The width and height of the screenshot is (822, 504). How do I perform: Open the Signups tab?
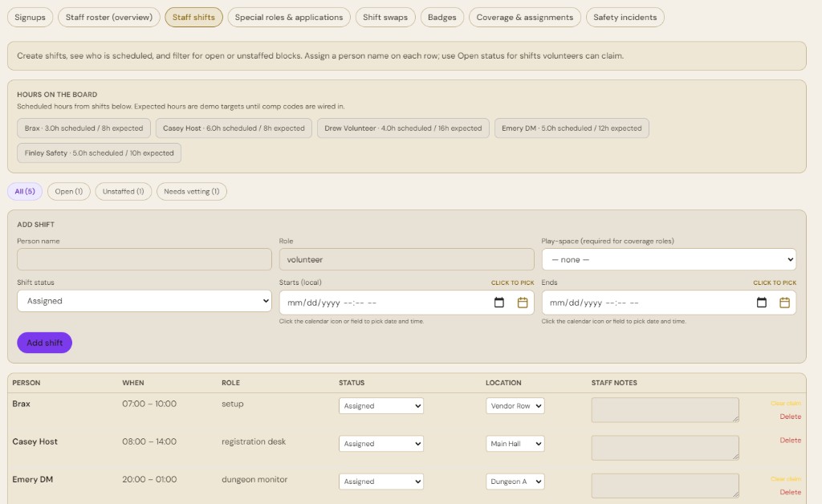click(30, 18)
